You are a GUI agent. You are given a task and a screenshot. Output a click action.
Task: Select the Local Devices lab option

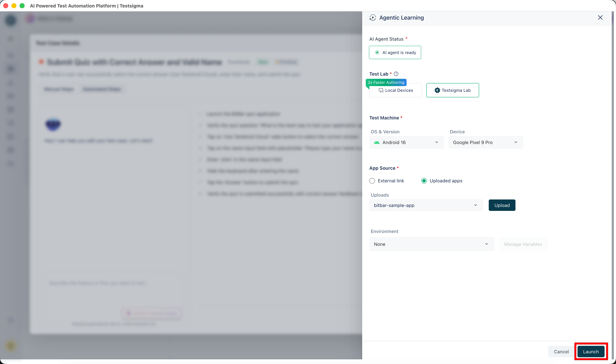396,90
